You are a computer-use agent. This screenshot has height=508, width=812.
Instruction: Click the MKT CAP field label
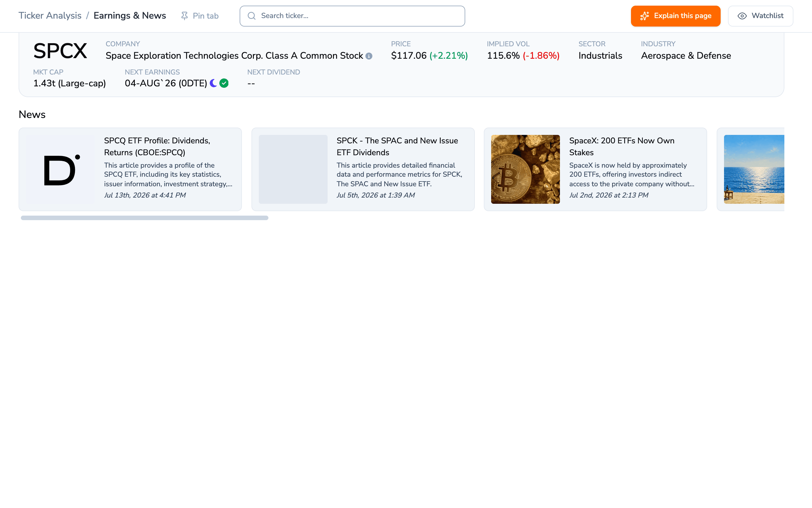48,72
